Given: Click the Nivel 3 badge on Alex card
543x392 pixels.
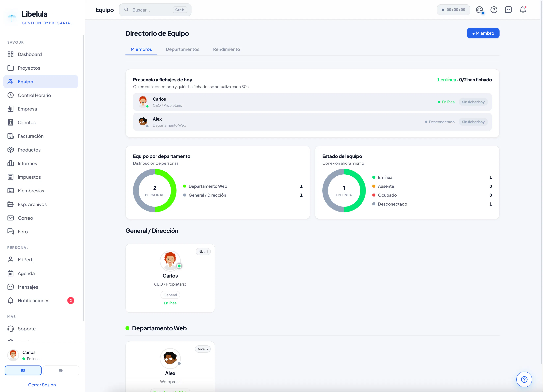Looking at the screenshot, I should [x=203, y=349].
